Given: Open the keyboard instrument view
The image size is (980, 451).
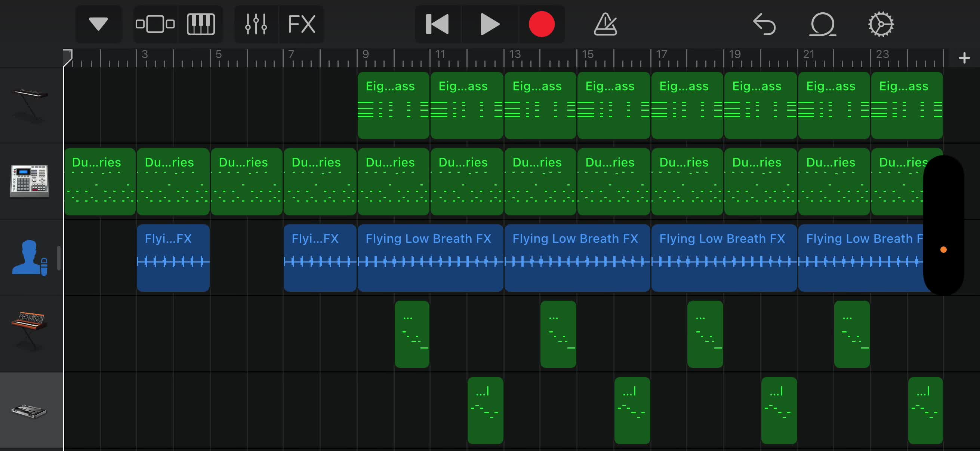Looking at the screenshot, I should point(201,24).
